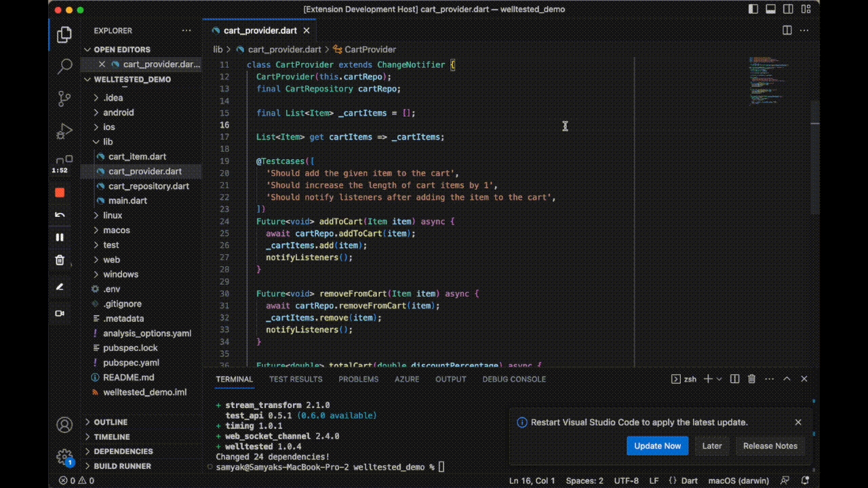Toggle the bottom panel layout button
The height and width of the screenshot is (488, 868).
pyautogui.click(x=770, y=9)
